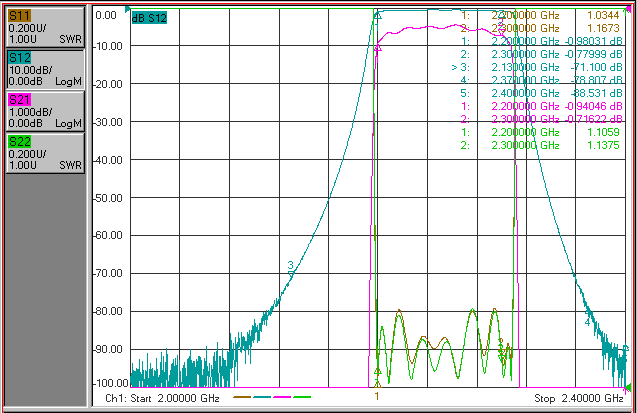Click the -90.00 axis label

click(x=108, y=349)
